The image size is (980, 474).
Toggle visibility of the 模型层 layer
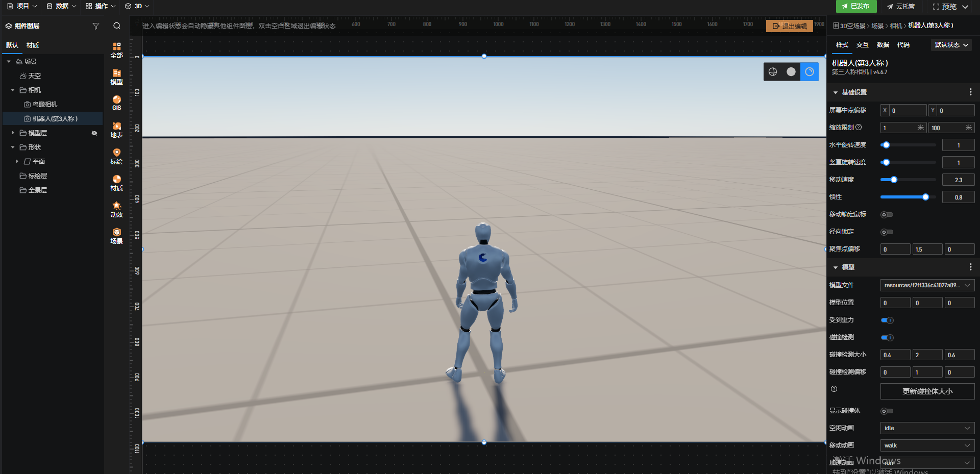click(94, 133)
